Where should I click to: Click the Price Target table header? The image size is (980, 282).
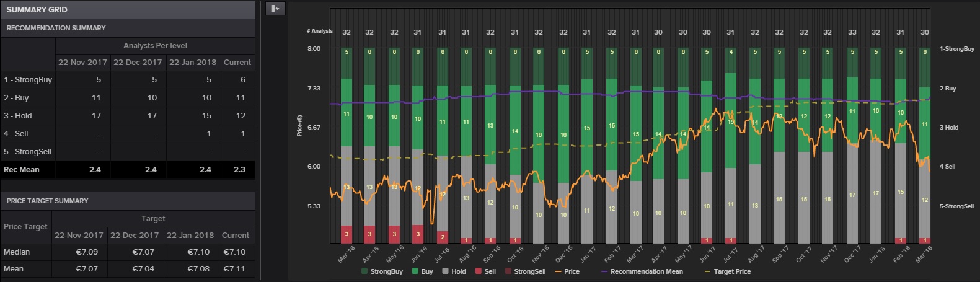point(25,227)
